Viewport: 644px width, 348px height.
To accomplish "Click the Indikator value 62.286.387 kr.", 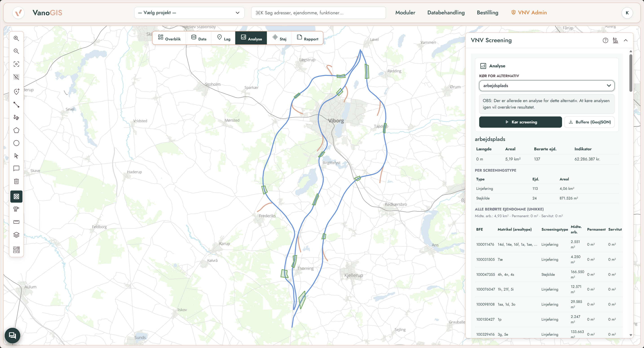I will point(587,159).
